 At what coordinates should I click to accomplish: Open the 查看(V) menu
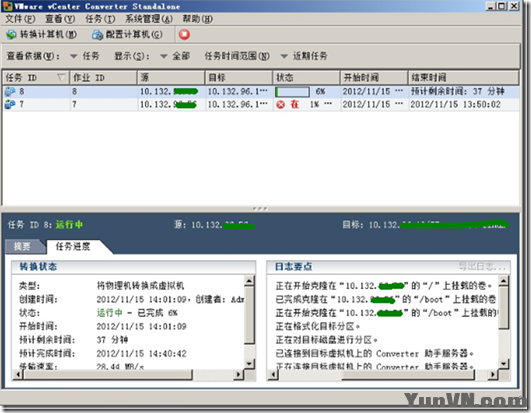60,19
